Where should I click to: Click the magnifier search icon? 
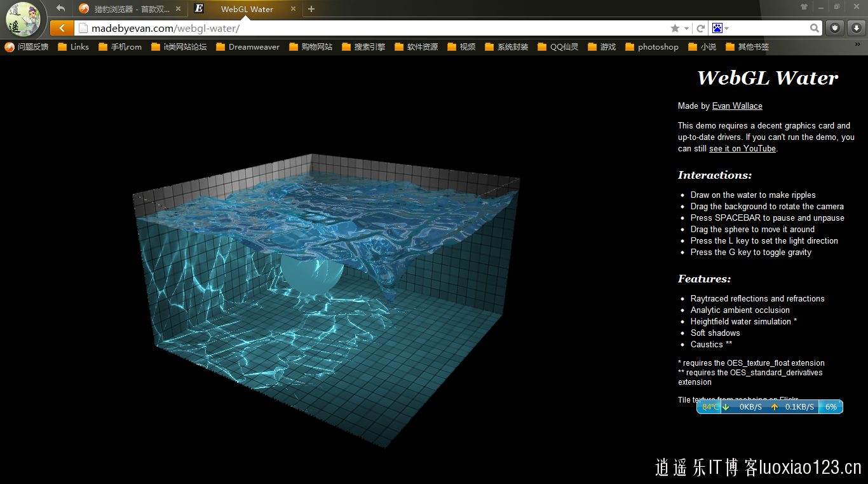(x=815, y=28)
